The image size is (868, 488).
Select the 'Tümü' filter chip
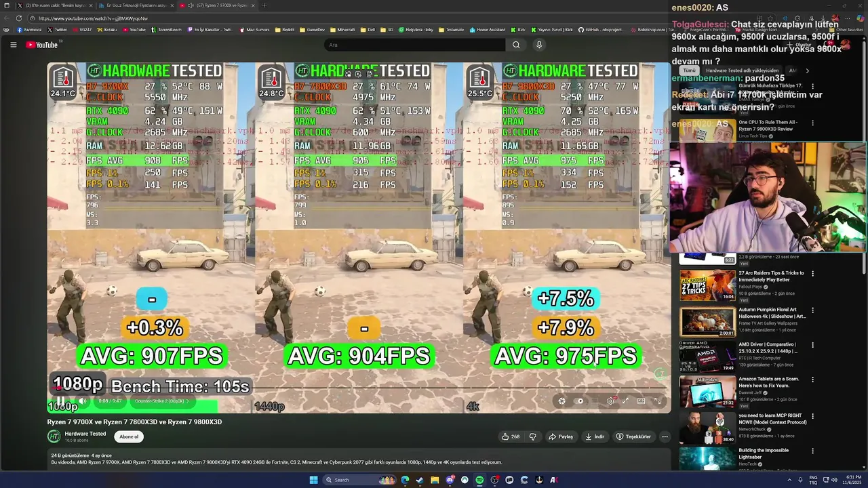click(689, 70)
